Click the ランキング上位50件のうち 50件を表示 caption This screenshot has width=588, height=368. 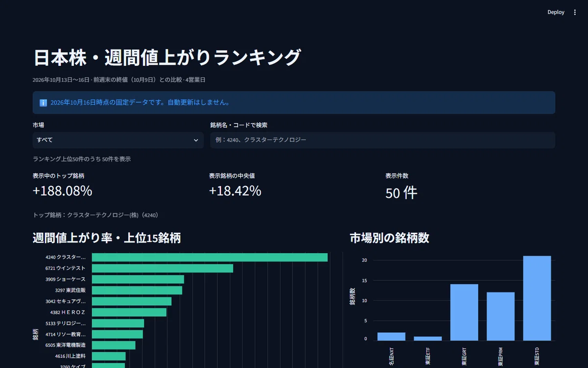click(82, 159)
